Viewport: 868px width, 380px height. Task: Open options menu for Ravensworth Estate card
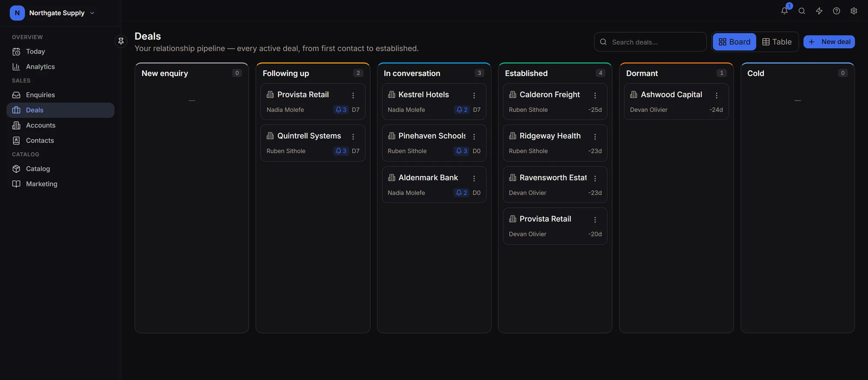click(595, 178)
